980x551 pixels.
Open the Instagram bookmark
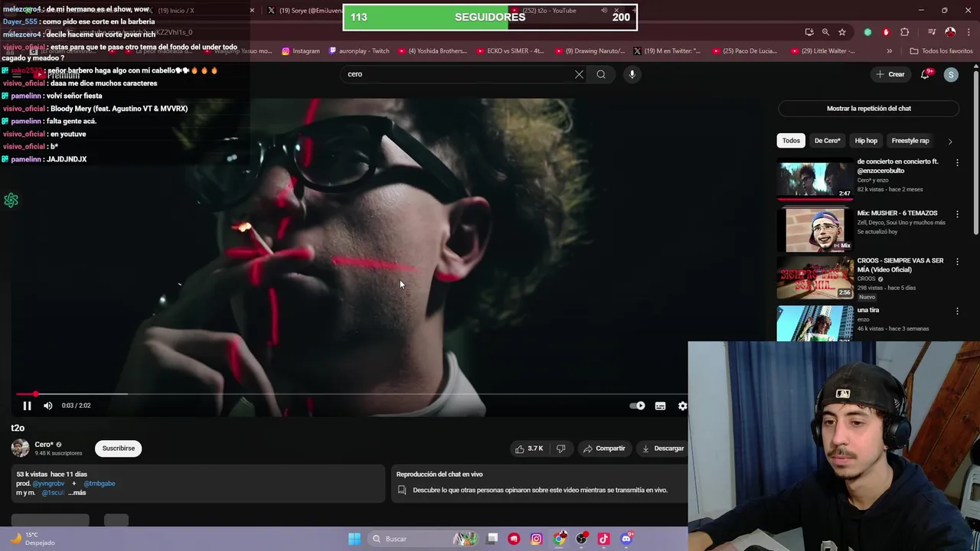301,51
